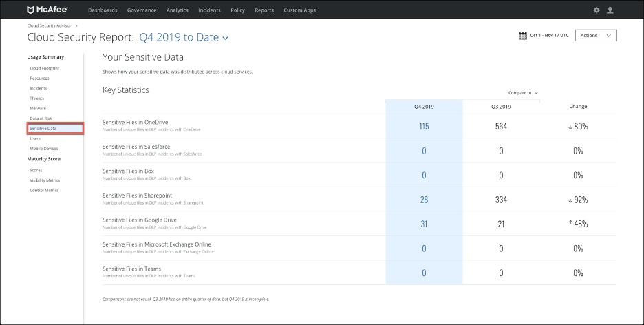644x325 pixels.
Task: Click the Box Q4 2019 value 0
Action: [424, 176]
